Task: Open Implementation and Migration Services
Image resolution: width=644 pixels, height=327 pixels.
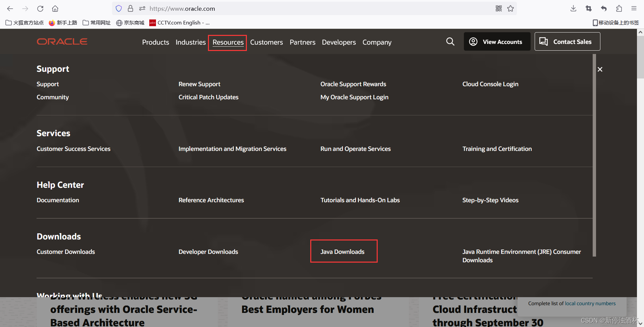Action: point(232,149)
